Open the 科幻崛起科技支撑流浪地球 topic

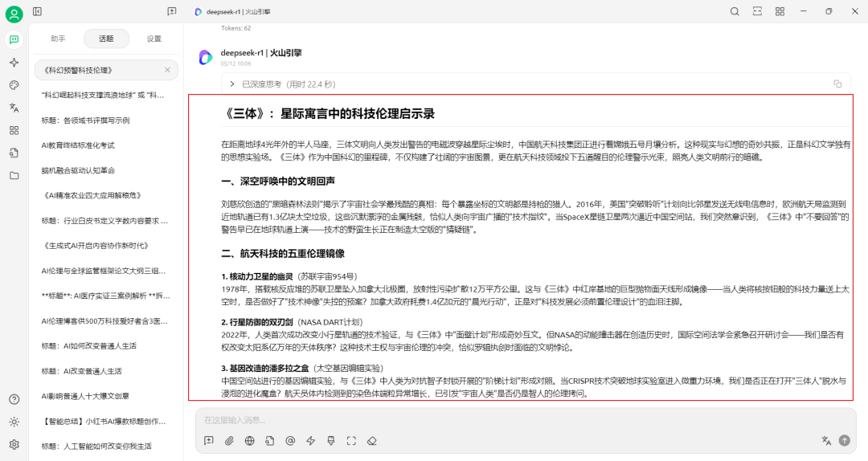pyautogui.click(x=106, y=96)
